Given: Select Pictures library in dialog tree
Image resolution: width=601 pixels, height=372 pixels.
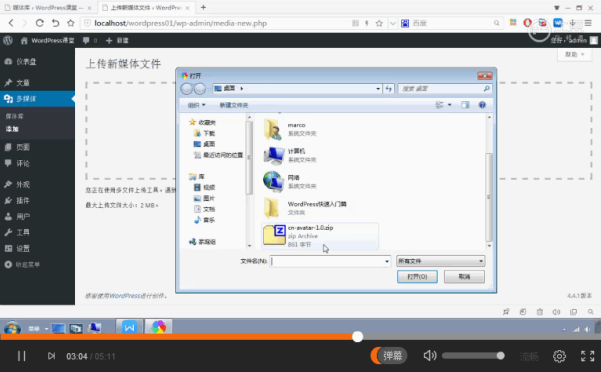Looking at the screenshot, I should [x=205, y=198].
